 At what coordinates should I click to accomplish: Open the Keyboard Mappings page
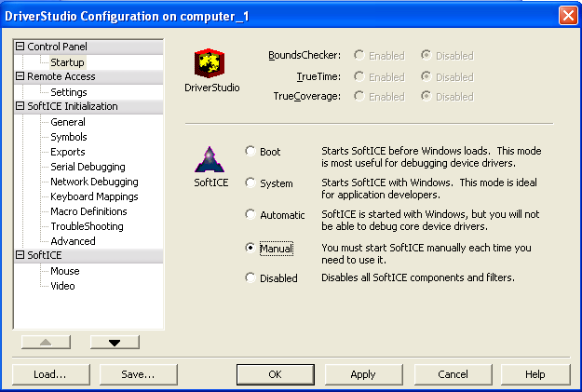[x=94, y=196]
